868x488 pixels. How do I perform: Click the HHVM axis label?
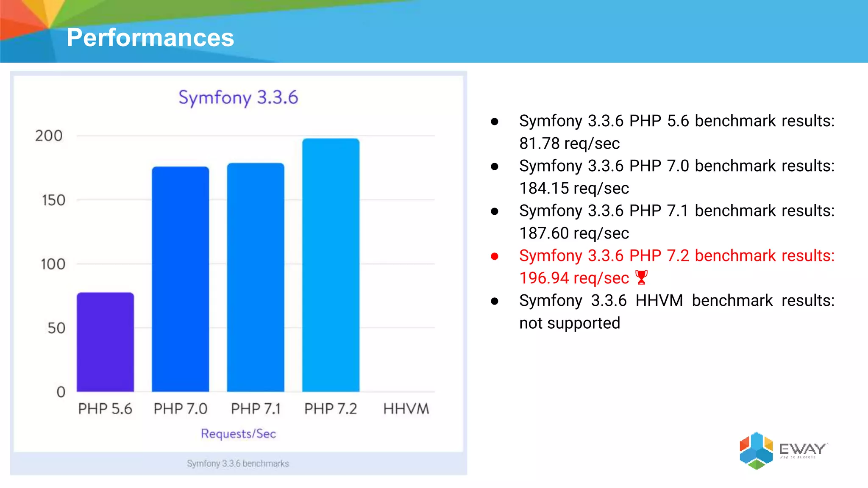click(x=406, y=409)
